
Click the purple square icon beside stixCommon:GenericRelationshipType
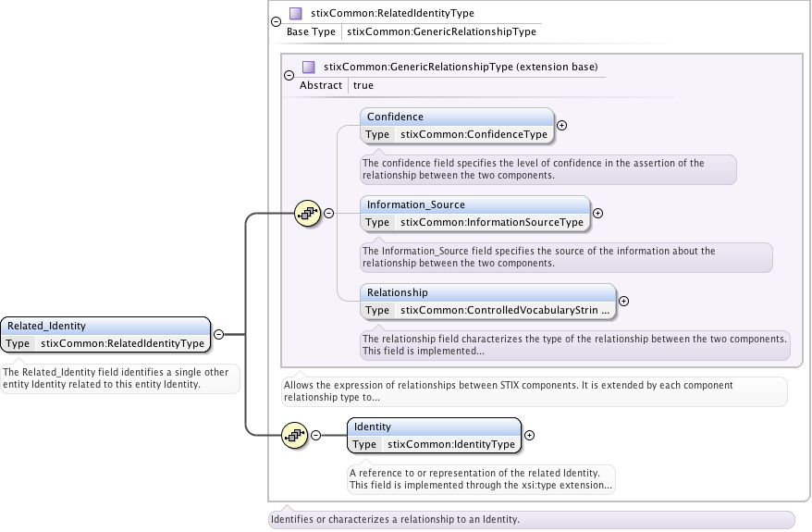(x=309, y=68)
